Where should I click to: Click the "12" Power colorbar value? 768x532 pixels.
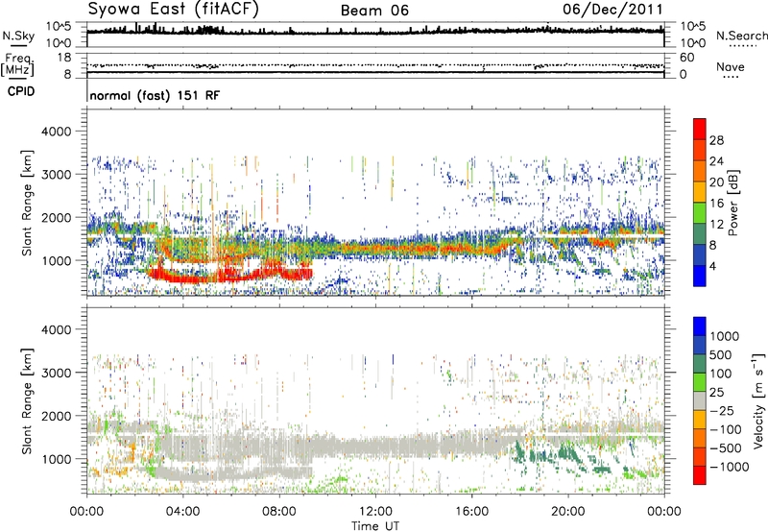tap(716, 225)
